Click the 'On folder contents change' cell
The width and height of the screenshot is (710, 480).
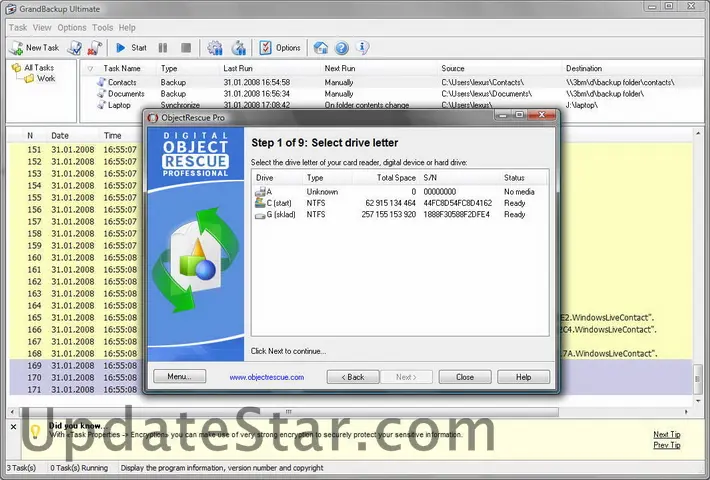click(x=367, y=105)
